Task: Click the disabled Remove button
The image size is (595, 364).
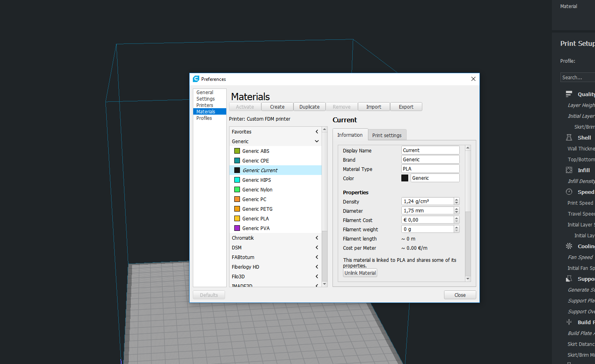Action: (x=342, y=107)
